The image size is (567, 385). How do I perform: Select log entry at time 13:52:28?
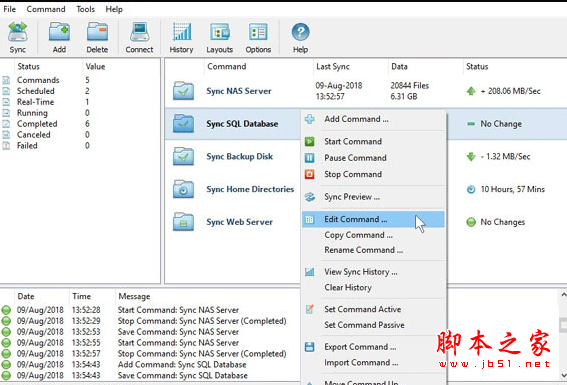pyautogui.click(x=150, y=310)
